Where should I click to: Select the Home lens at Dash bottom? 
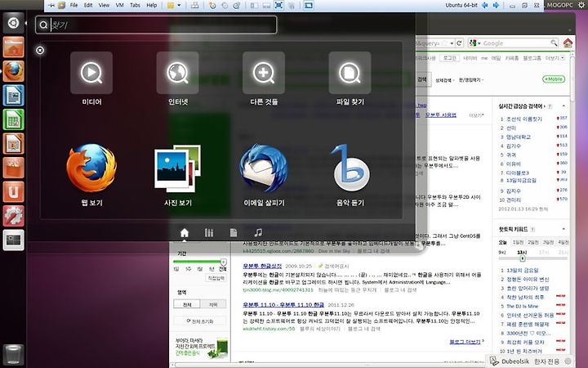pyautogui.click(x=185, y=233)
